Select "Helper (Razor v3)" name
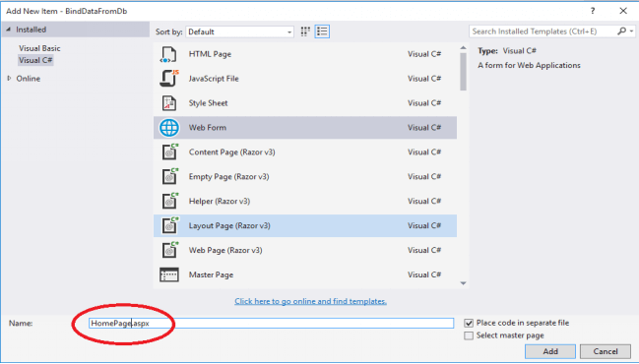Viewport: 639px width, 364px height. [x=220, y=201]
